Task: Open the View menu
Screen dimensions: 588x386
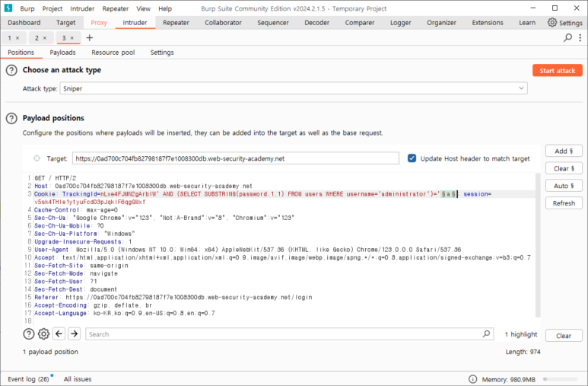Action: click(x=143, y=8)
